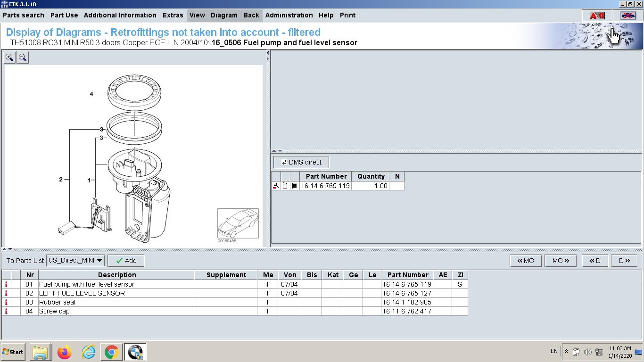Select the Fuel pump with fuel level sensor row
Image resolution: width=644 pixels, height=362 pixels.
click(x=87, y=284)
